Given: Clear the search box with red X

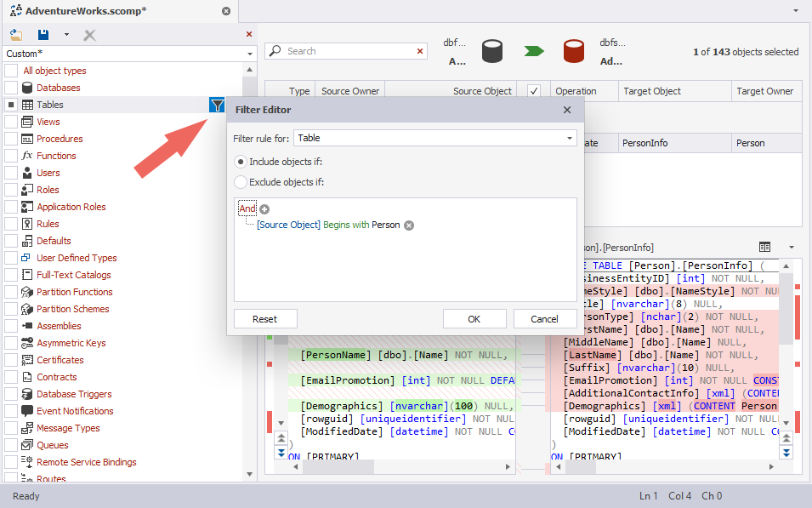Looking at the screenshot, I should click(x=420, y=51).
